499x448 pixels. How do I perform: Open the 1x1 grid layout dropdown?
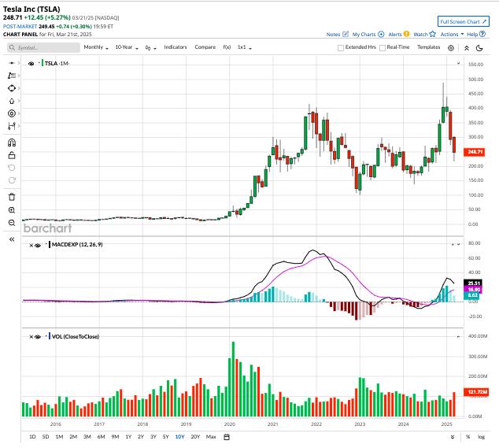coord(245,47)
